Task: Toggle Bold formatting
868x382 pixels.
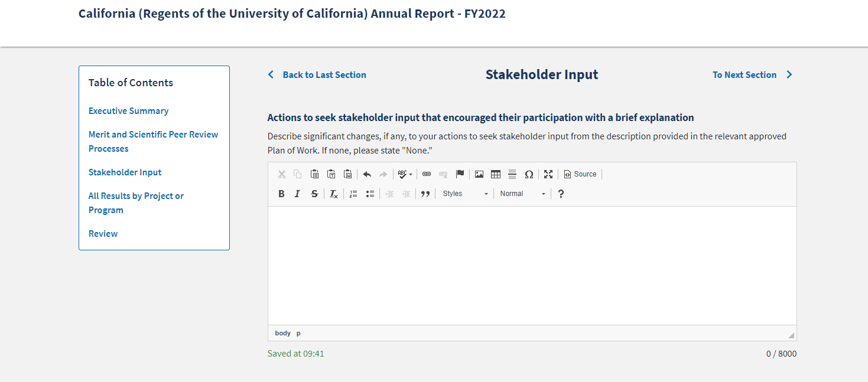Action: tap(281, 194)
